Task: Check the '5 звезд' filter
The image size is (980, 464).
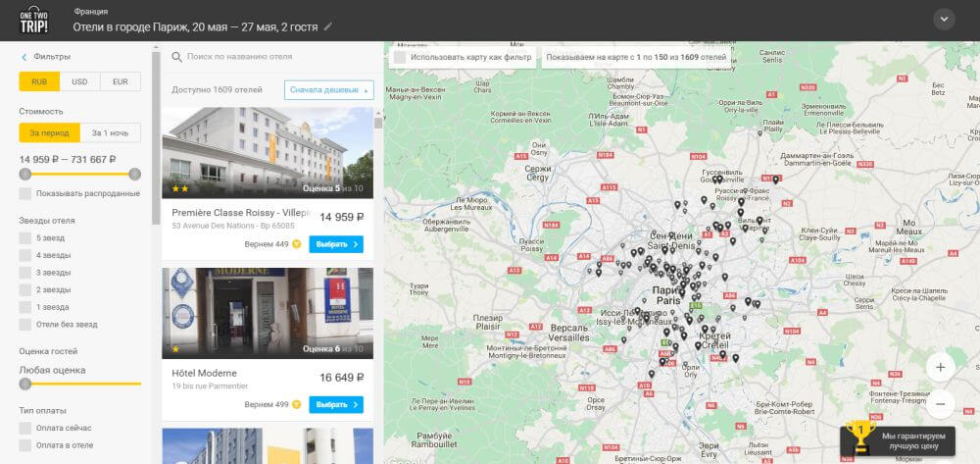Action: [25, 238]
